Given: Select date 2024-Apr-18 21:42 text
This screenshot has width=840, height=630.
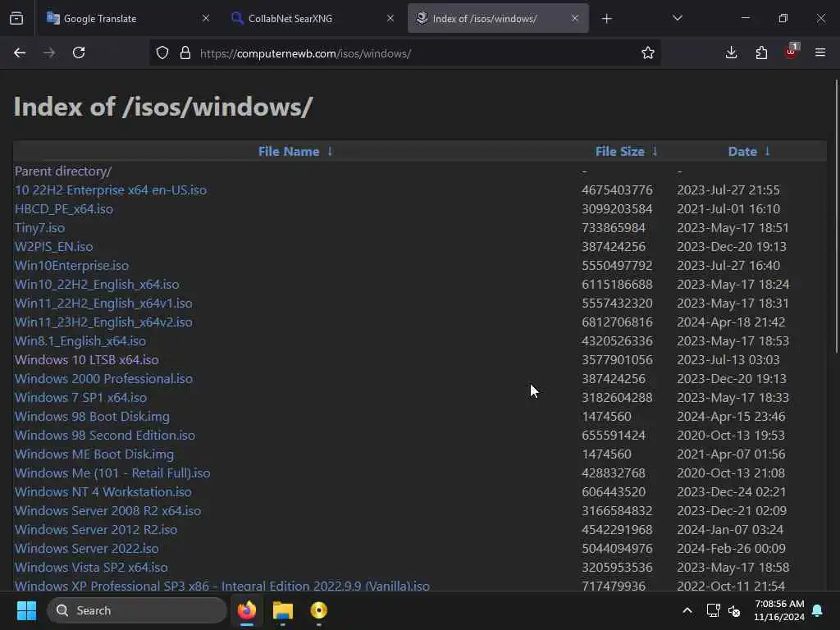Looking at the screenshot, I should click(731, 322).
